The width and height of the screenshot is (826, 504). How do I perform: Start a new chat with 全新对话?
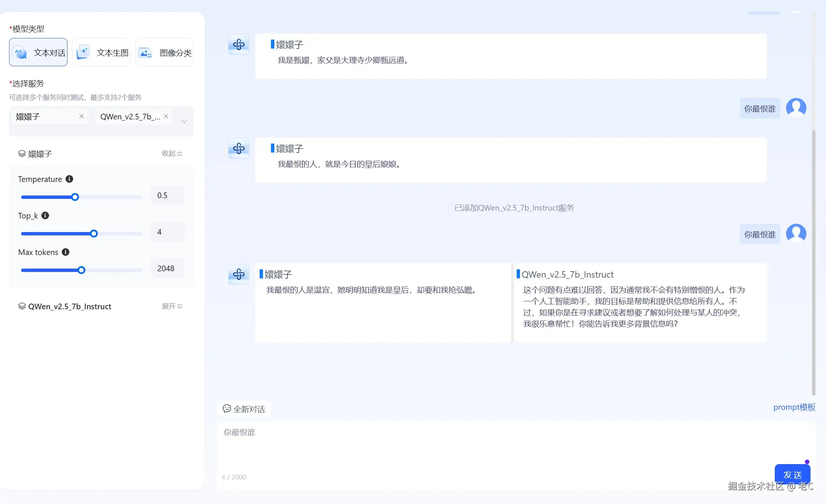tap(244, 409)
